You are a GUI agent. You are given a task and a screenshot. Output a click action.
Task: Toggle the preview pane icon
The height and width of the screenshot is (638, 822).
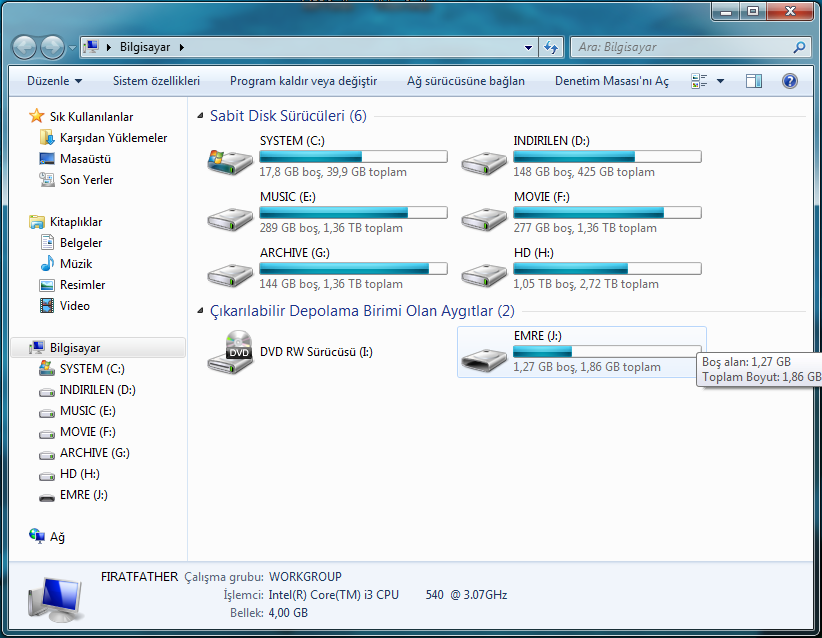click(754, 81)
